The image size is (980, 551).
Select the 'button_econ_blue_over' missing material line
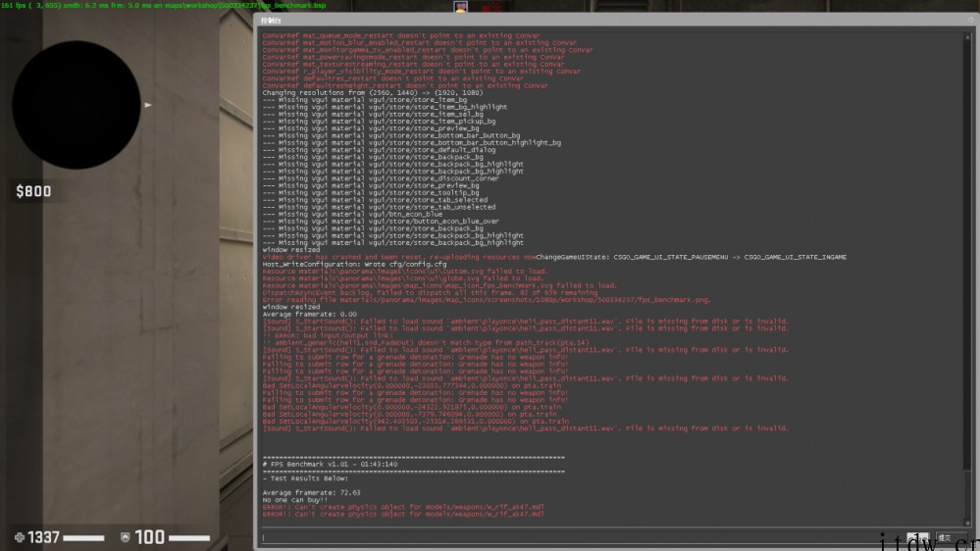[381, 222]
